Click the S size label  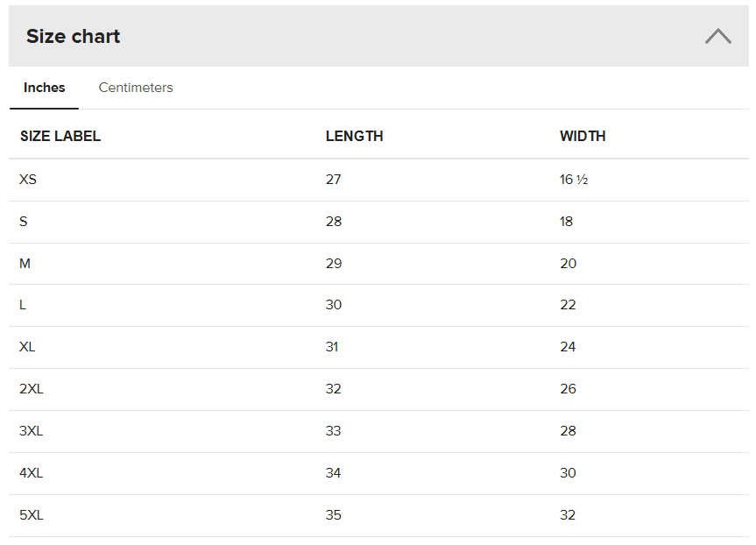[24, 222]
